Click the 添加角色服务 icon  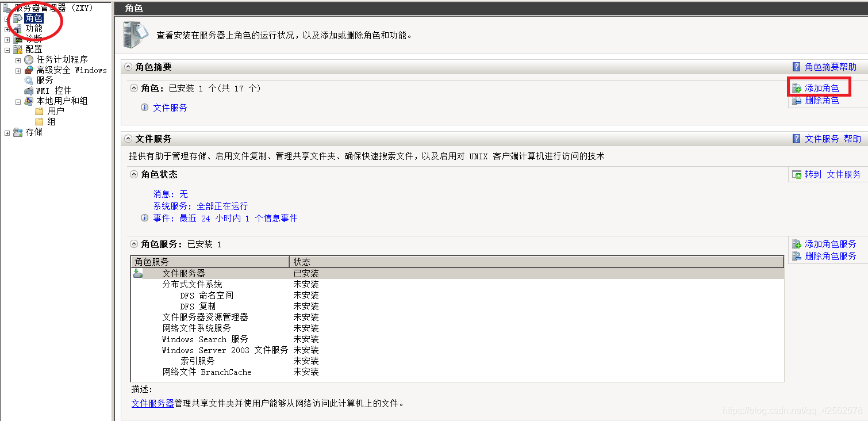(x=797, y=244)
